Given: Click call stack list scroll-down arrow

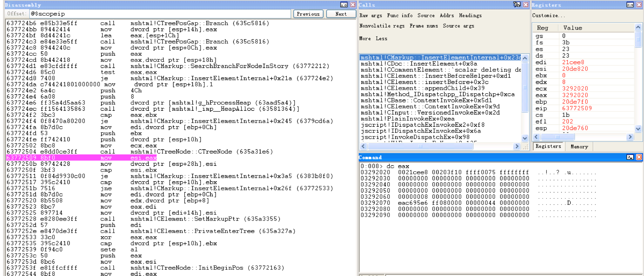Looking at the screenshot, I should (525, 138).
